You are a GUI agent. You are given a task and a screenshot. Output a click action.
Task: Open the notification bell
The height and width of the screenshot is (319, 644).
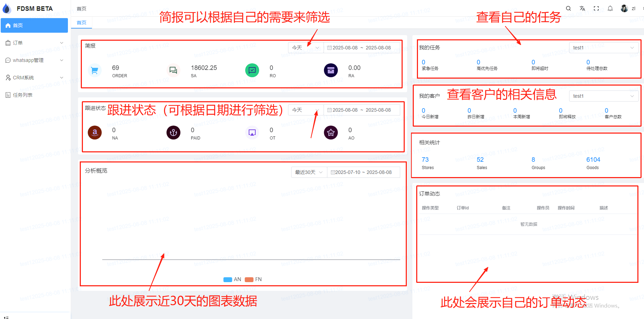(610, 8)
